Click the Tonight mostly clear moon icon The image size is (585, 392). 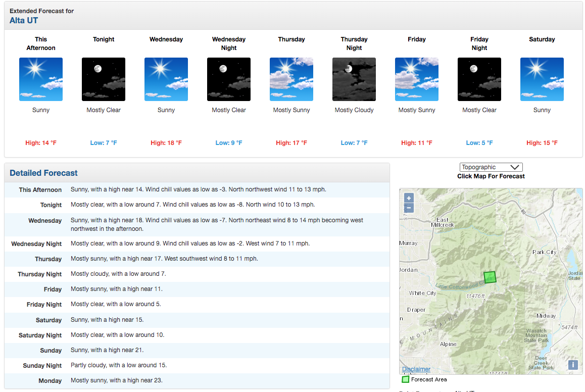coord(104,79)
